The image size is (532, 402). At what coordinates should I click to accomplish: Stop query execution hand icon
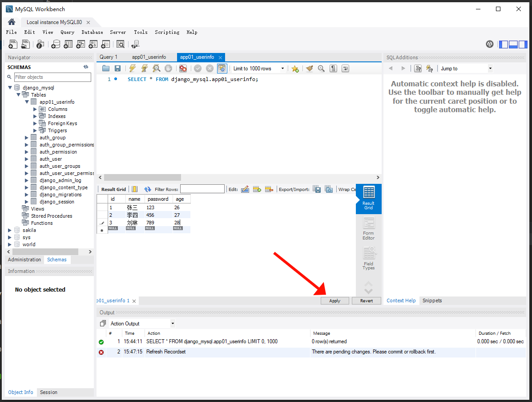(x=168, y=69)
